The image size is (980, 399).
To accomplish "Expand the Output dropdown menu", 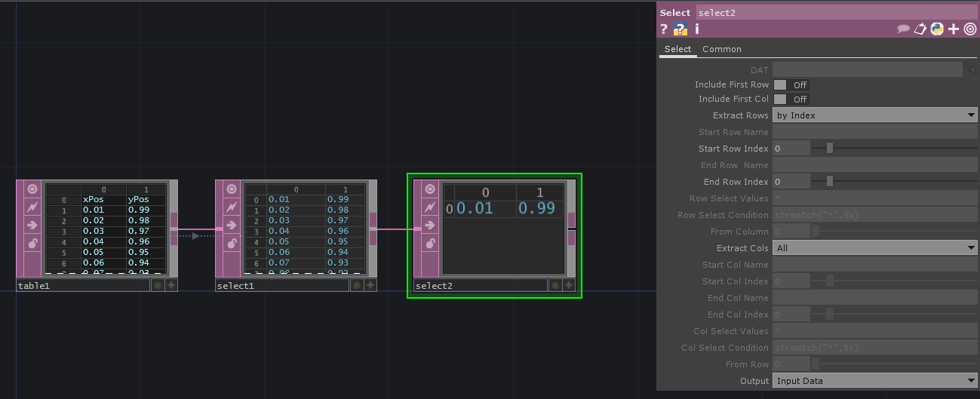I will click(x=875, y=381).
